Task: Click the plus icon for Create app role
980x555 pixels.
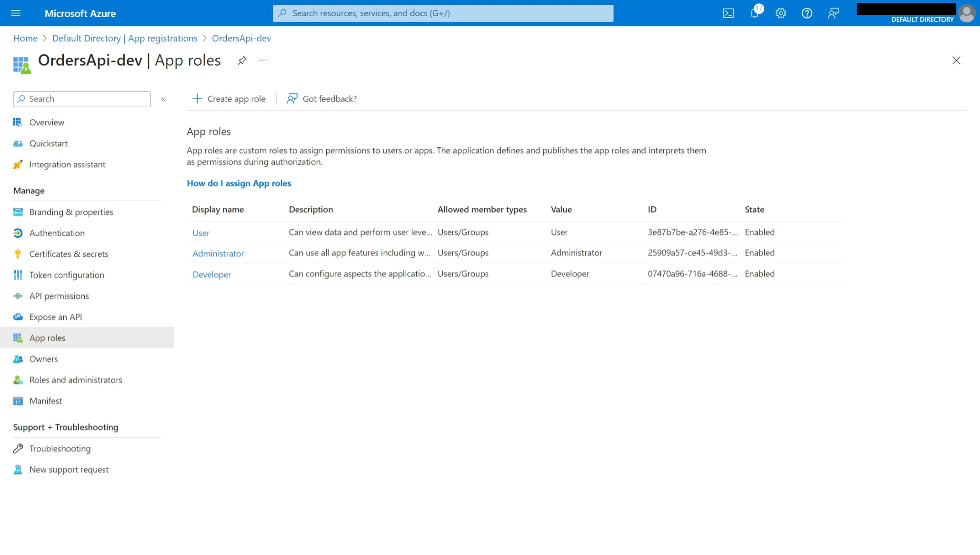Action: coord(197,99)
